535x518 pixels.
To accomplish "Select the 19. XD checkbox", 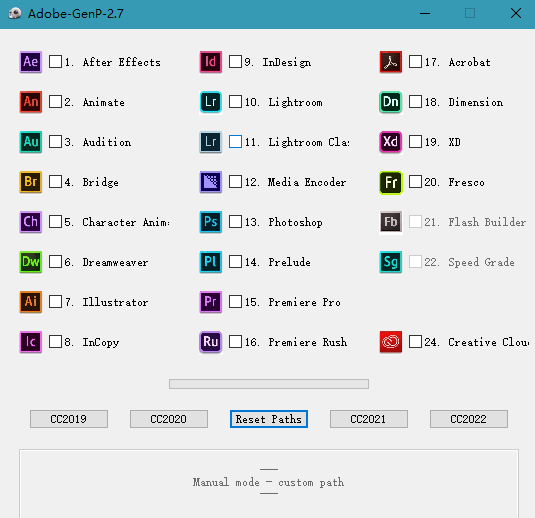I will tap(415, 142).
